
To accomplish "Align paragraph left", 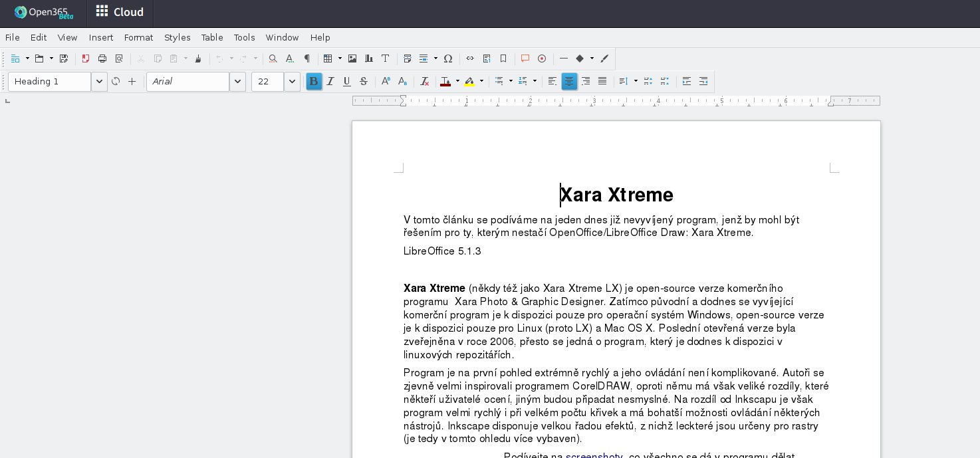I will [552, 81].
